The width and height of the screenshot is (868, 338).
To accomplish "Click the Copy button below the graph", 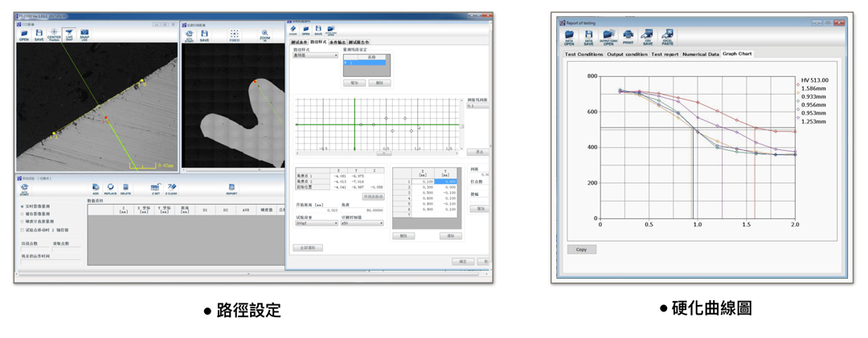I will (x=581, y=250).
